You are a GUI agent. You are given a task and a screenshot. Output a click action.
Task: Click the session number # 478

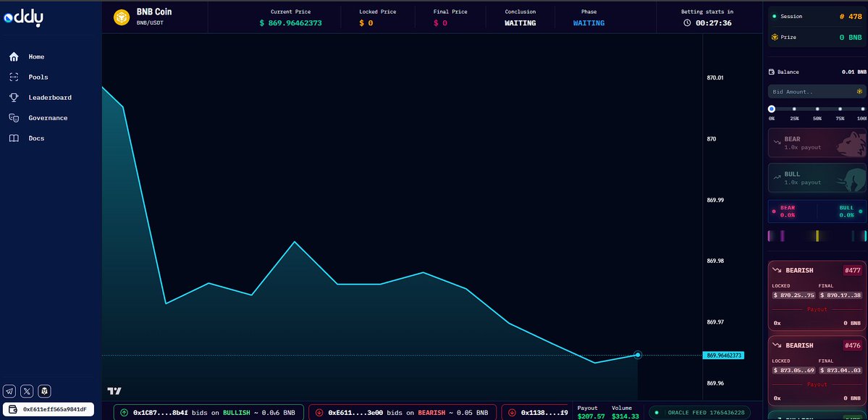(851, 17)
